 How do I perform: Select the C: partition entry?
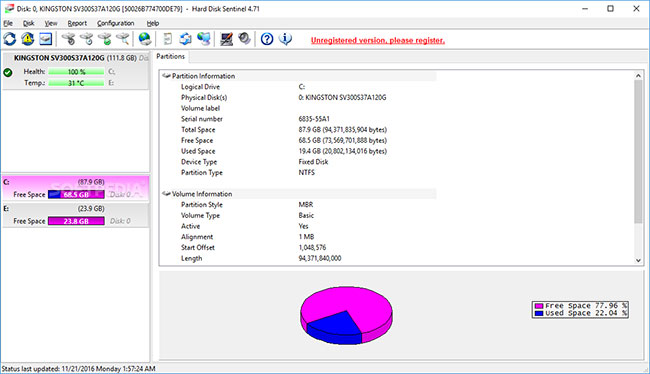75,188
